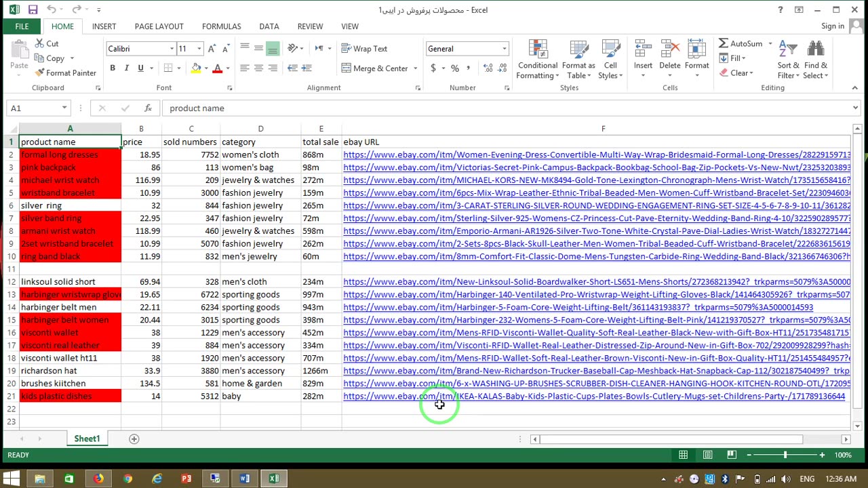Increase the font size

click(212, 49)
